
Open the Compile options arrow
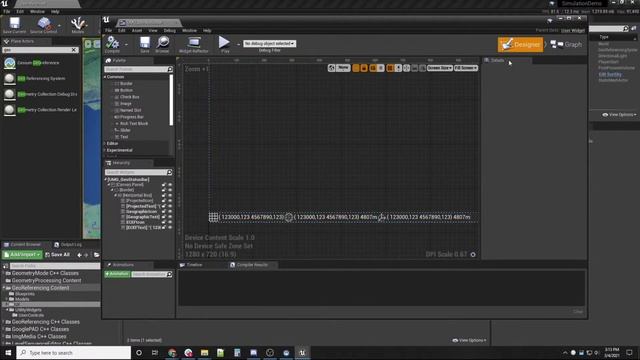[x=126, y=44]
